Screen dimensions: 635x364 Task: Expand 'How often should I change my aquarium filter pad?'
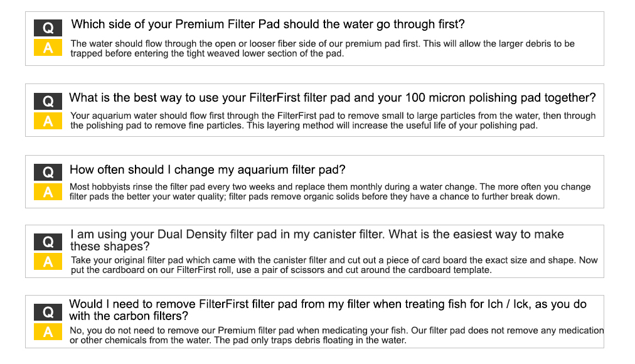point(207,169)
